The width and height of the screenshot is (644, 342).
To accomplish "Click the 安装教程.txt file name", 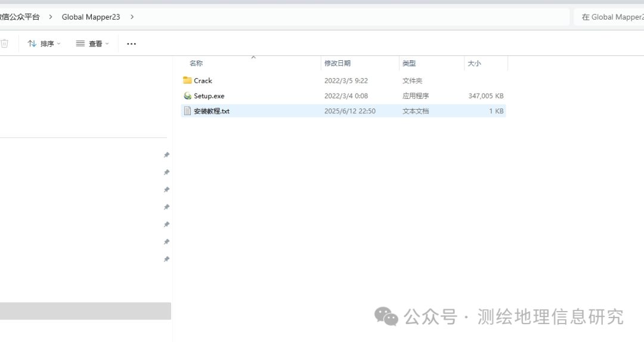I will click(x=212, y=111).
